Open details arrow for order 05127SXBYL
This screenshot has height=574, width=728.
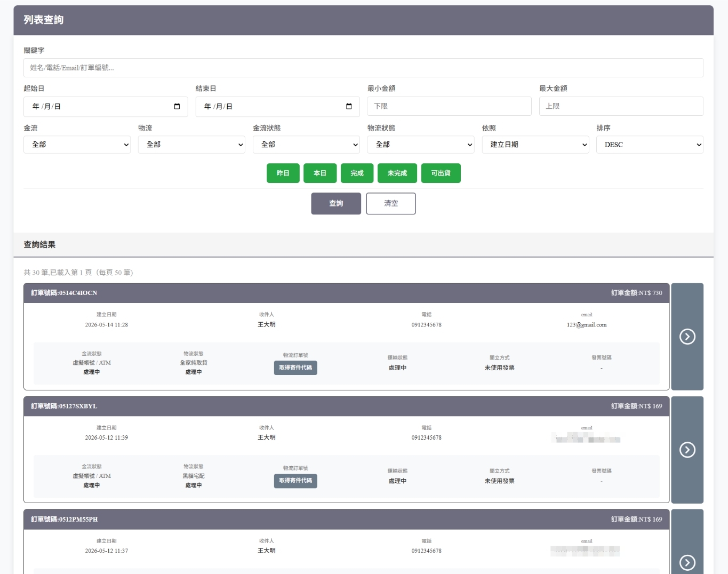coord(687,450)
